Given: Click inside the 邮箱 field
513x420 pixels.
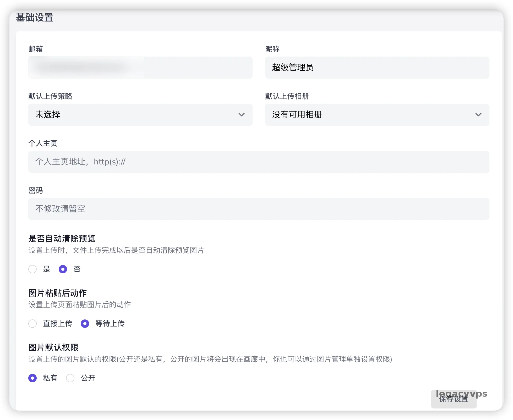Looking at the screenshot, I should pos(140,68).
